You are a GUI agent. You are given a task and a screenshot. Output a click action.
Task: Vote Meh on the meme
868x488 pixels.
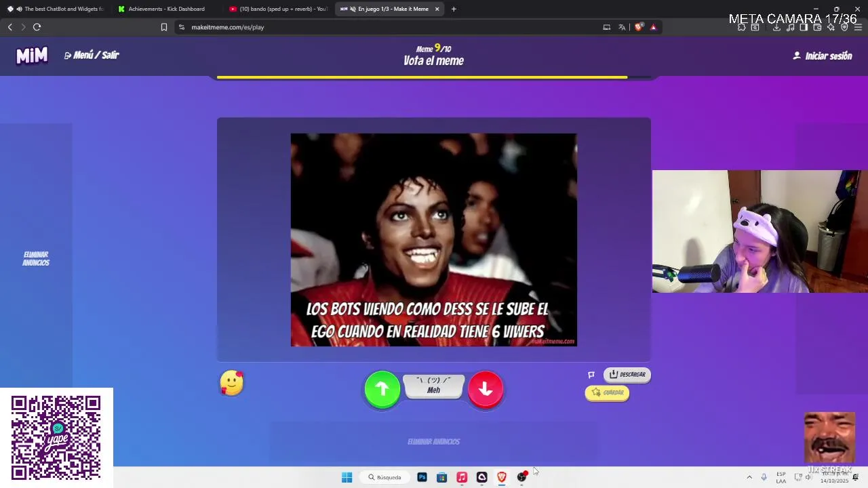click(x=434, y=386)
